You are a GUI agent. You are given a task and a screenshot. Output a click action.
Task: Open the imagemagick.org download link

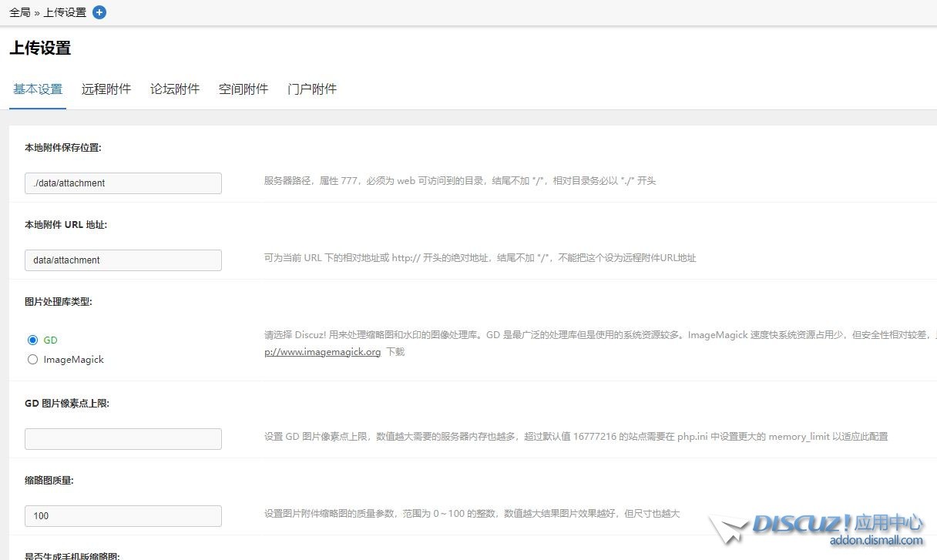point(322,352)
